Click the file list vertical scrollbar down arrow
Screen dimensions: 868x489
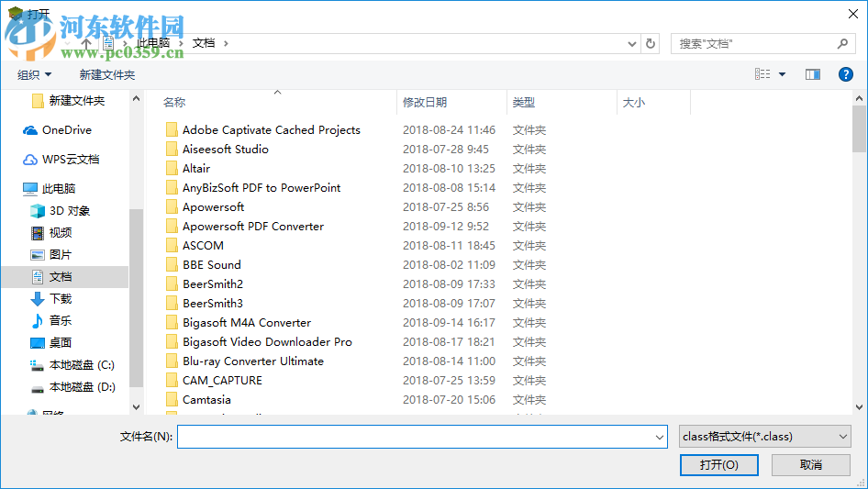(859, 407)
